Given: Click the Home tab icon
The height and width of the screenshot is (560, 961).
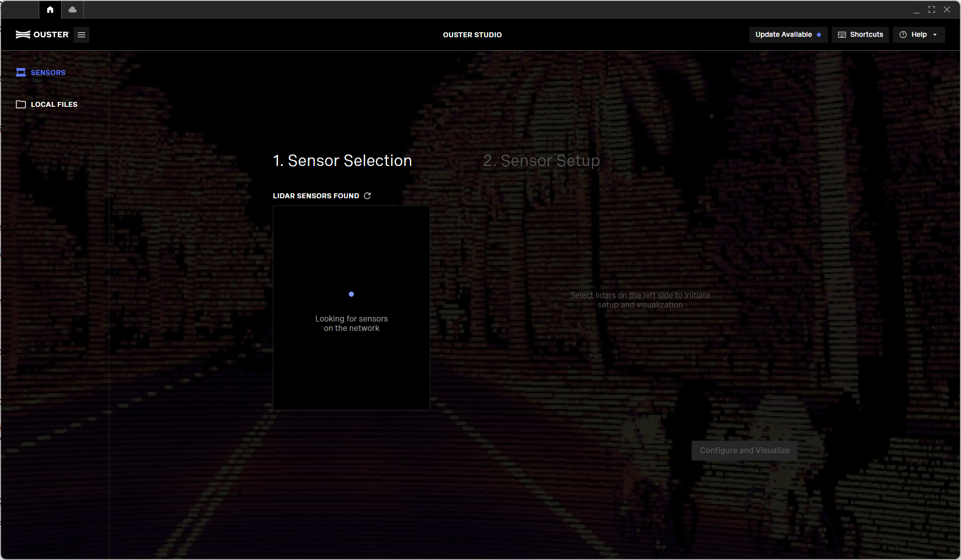Looking at the screenshot, I should click(50, 9).
